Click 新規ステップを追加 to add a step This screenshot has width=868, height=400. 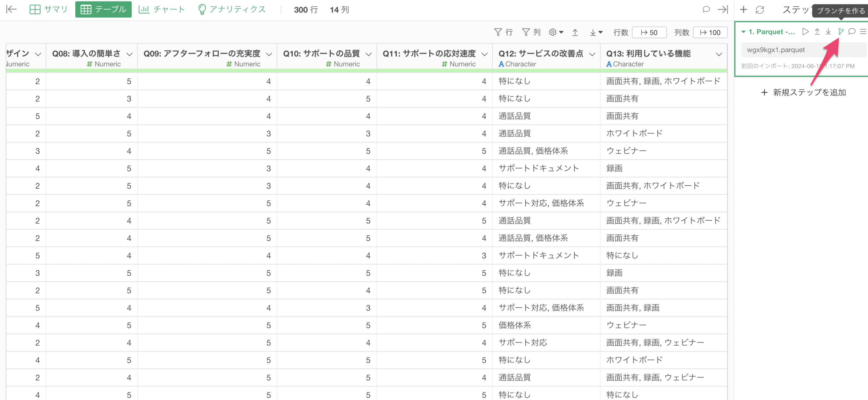[x=804, y=92]
